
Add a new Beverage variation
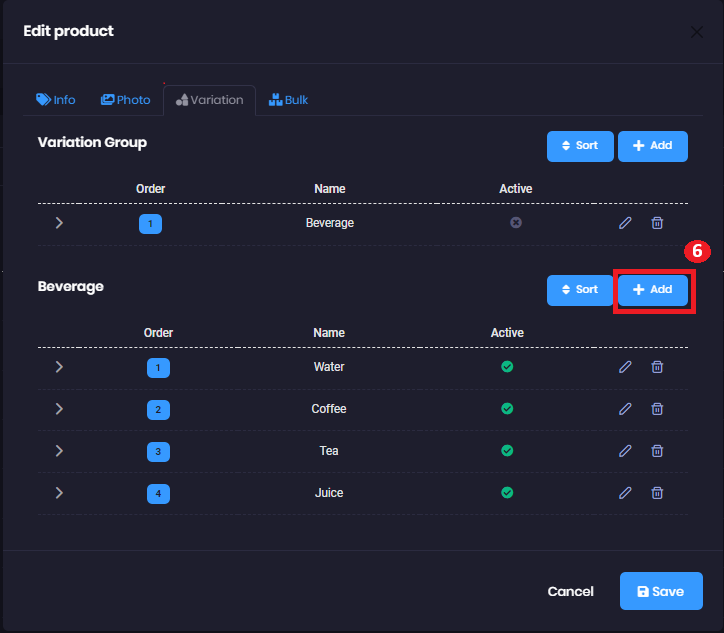652,290
